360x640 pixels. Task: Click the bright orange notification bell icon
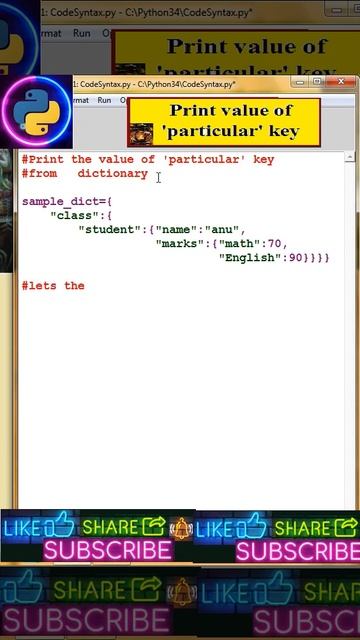coord(181,528)
